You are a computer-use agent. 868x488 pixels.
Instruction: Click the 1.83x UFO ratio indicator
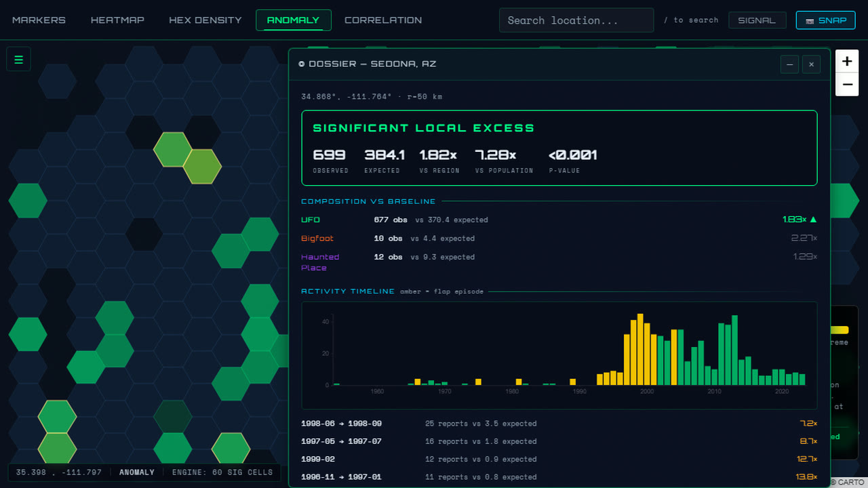pyautogui.click(x=800, y=220)
